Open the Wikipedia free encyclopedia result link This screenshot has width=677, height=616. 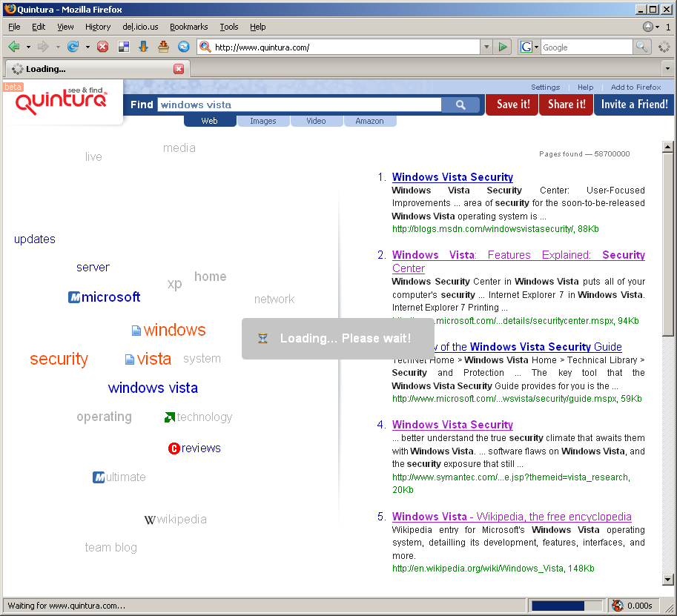coord(512,517)
